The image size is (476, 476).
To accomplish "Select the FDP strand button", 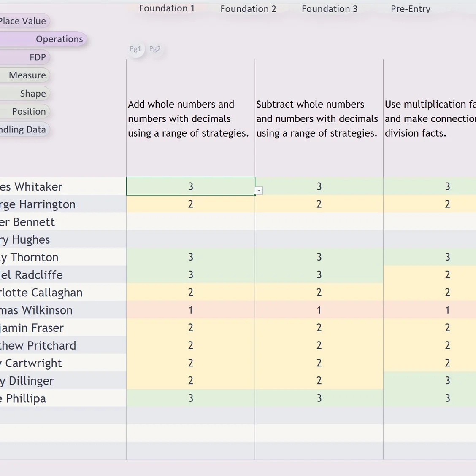I will click(x=24, y=57).
